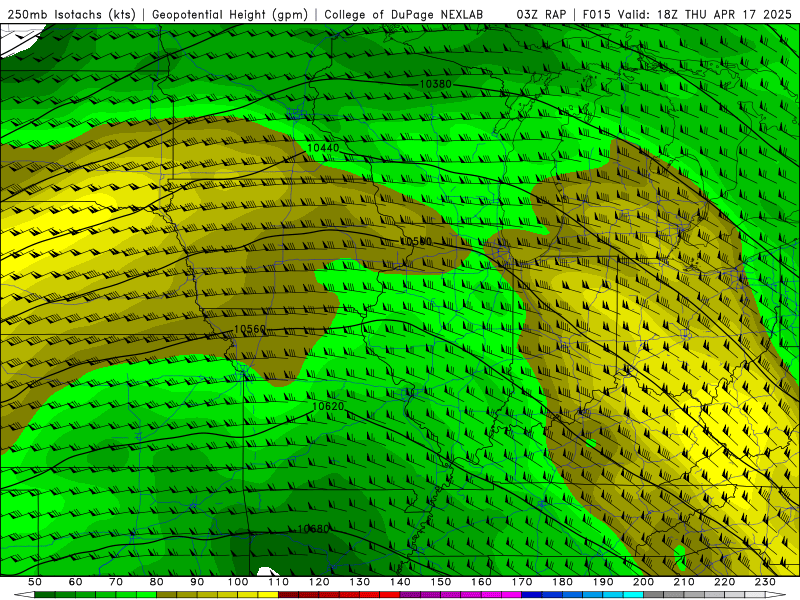Click the colorbar's right end arrow
The height and width of the screenshot is (600, 800).
click(776, 594)
